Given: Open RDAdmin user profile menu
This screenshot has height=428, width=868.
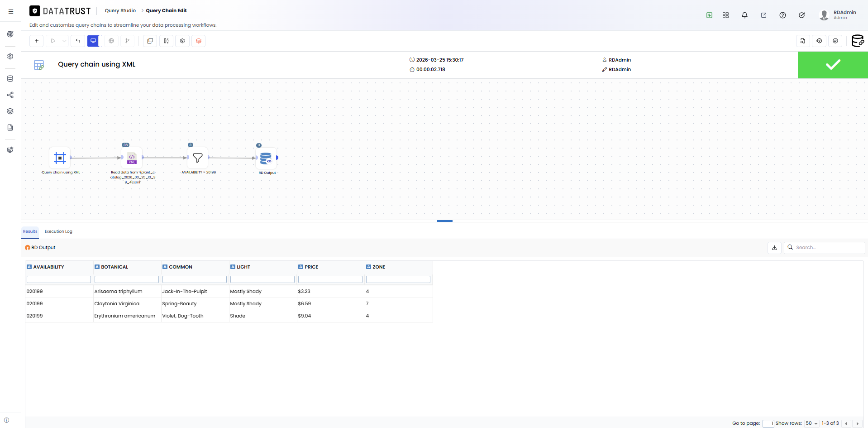Looking at the screenshot, I should (839, 15).
